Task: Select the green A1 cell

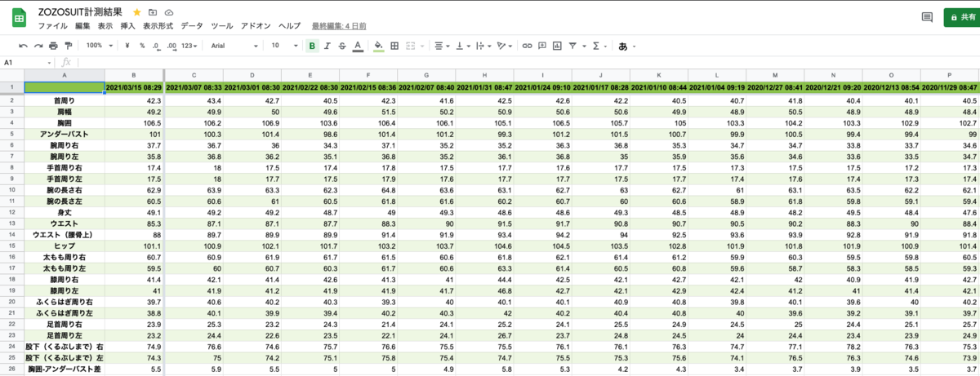Action: tap(65, 87)
